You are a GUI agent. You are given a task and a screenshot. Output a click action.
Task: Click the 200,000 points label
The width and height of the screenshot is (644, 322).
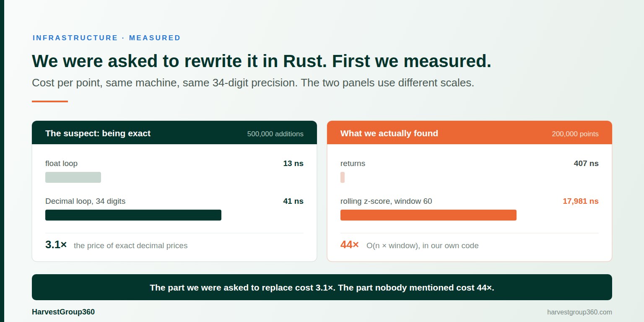(575, 134)
